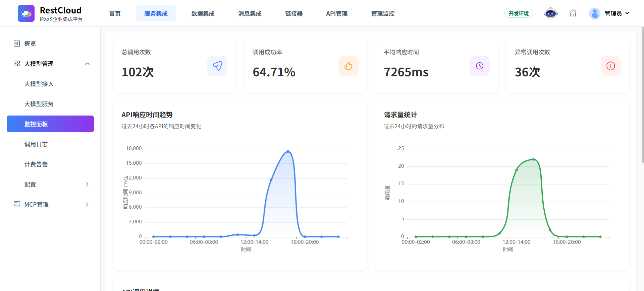The image size is (644, 291).
Task: Click the warning icon on abnormal calls card
Action: pos(611,66)
